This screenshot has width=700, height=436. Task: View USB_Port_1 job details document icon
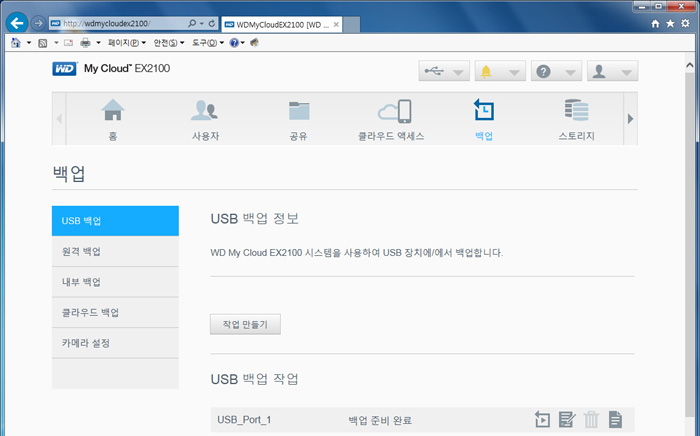pyautogui.click(x=616, y=419)
